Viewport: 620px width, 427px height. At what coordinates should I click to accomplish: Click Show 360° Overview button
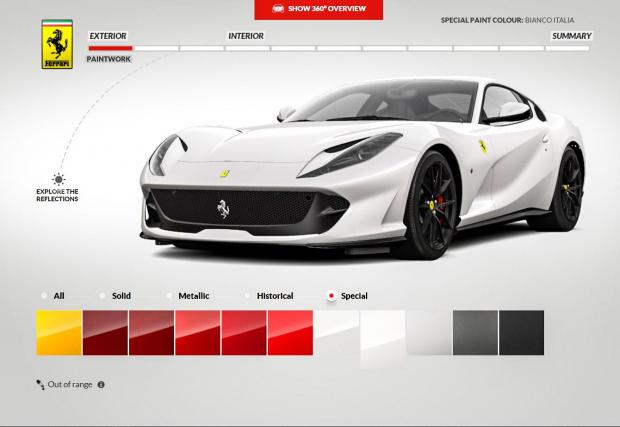[x=309, y=9]
